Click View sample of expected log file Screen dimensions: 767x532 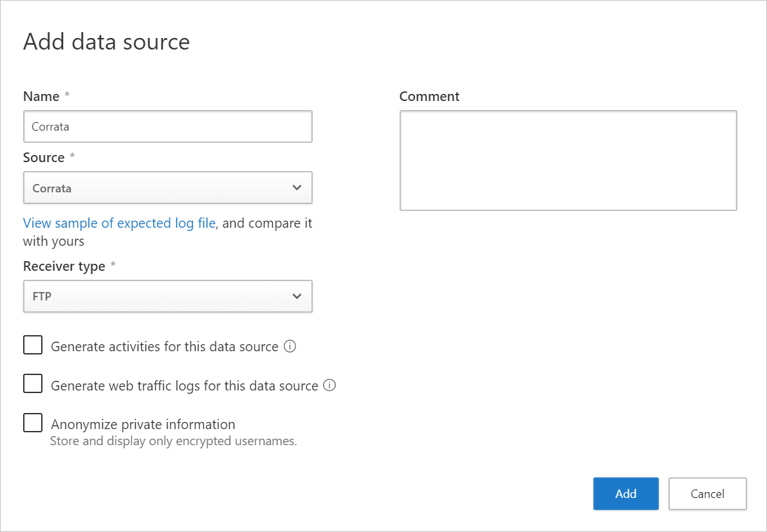pyautogui.click(x=119, y=223)
